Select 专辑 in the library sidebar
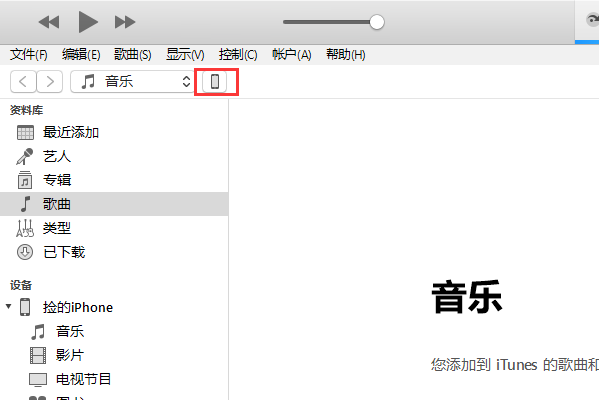This screenshot has height=400, width=599. (115, 180)
